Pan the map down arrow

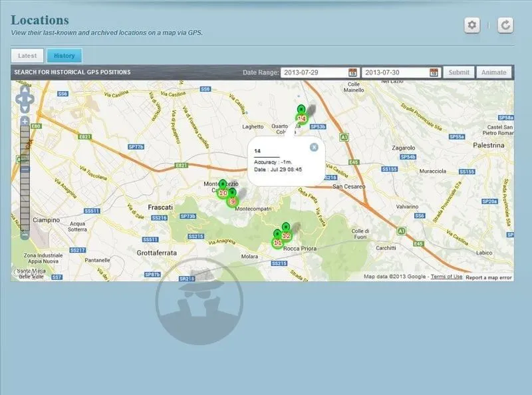25,108
